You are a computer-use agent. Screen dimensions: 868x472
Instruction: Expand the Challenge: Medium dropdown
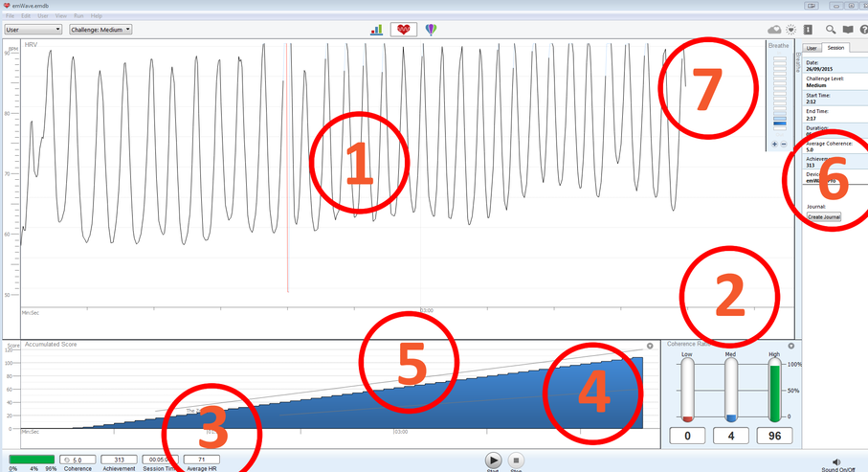(100, 30)
